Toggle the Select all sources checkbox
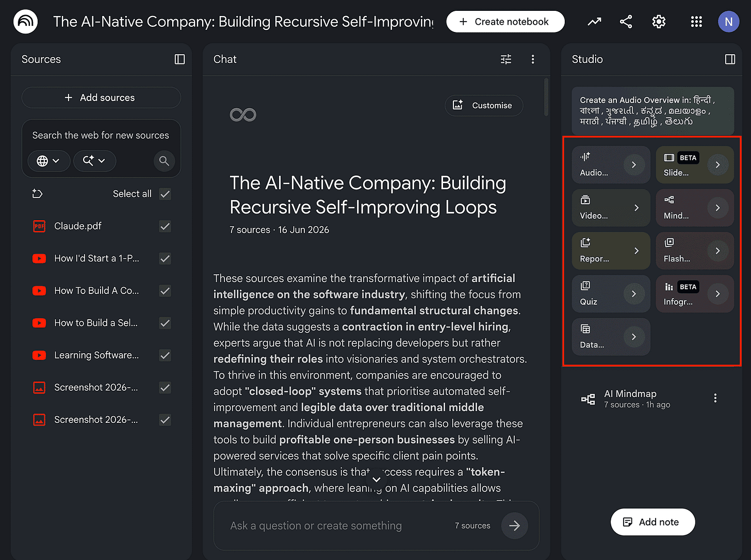 pos(165,194)
